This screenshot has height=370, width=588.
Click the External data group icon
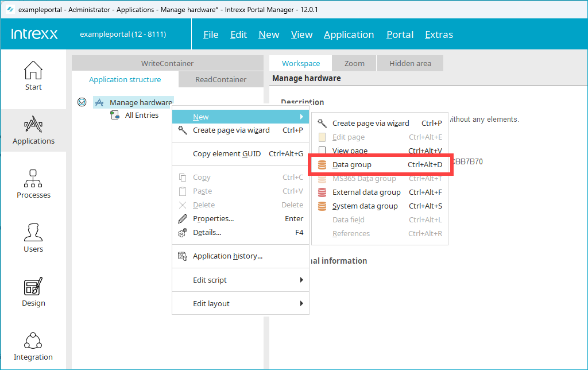(322, 192)
